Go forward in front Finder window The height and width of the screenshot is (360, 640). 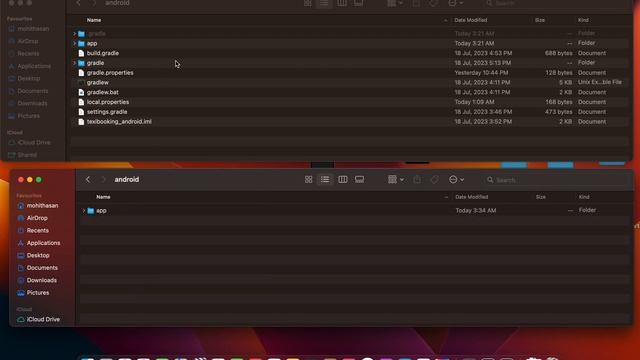[x=103, y=180]
